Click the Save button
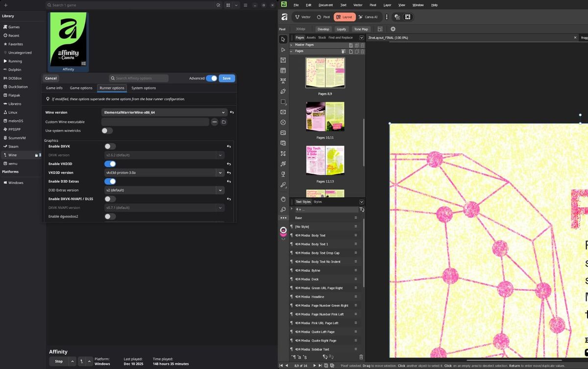 (226, 78)
